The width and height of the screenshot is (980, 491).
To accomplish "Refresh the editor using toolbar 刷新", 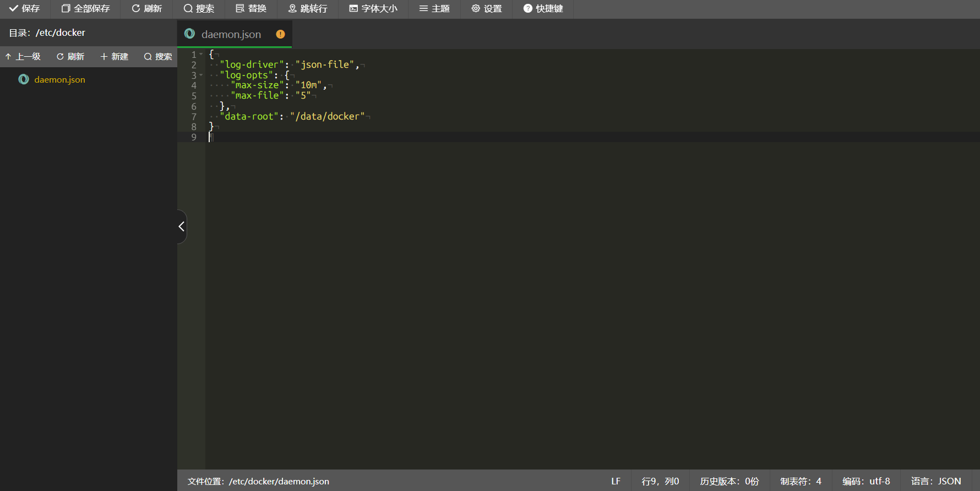I will coord(146,9).
